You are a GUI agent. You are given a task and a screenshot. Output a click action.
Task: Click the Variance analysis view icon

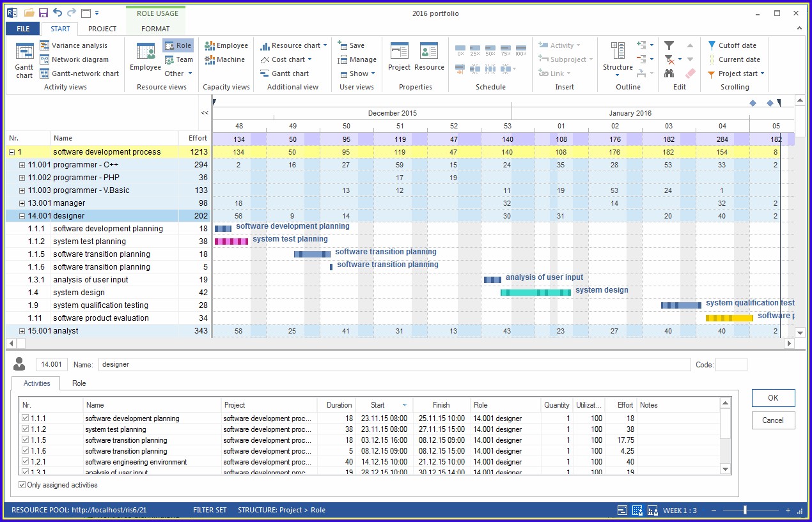point(45,45)
